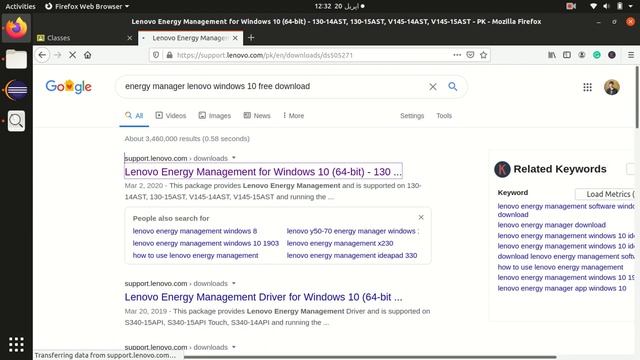The width and height of the screenshot is (640, 360).
Task: Open magnifier app in the dock
Action: point(16,121)
